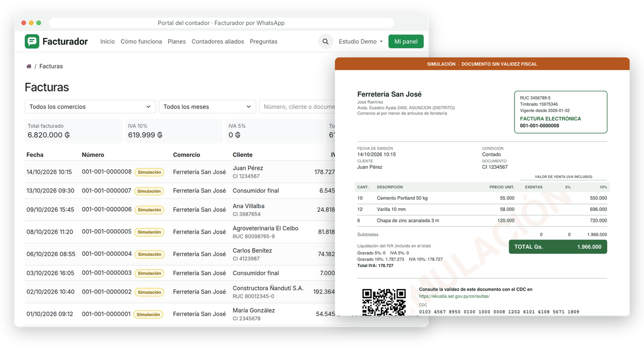
Task: Select invoice number 001-001-0000002
Action: point(107,292)
